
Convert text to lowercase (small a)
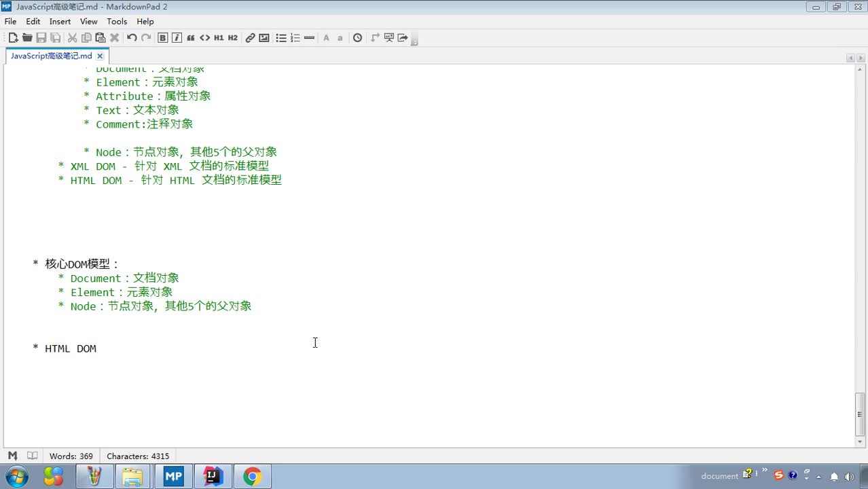click(x=340, y=38)
